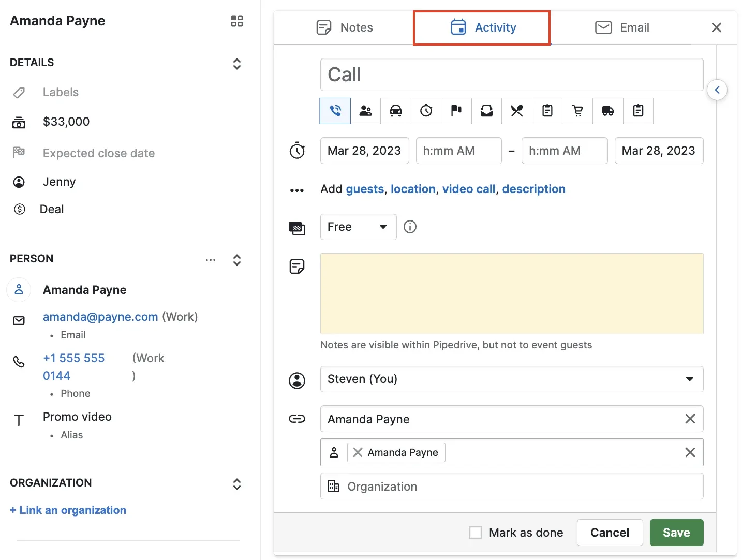
Task: Select the Lunch fork-and-knife icon
Action: click(517, 111)
